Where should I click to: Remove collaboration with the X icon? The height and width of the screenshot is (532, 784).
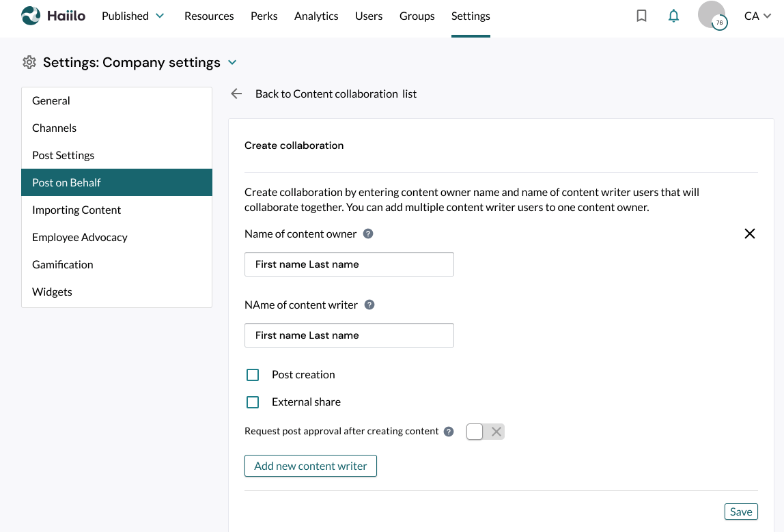coord(749,234)
